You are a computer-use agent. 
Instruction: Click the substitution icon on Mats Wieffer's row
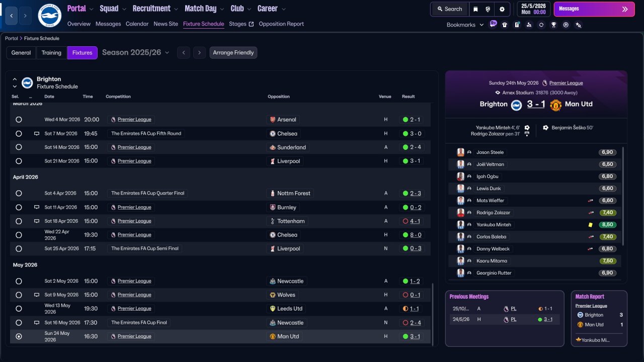point(591,201)
